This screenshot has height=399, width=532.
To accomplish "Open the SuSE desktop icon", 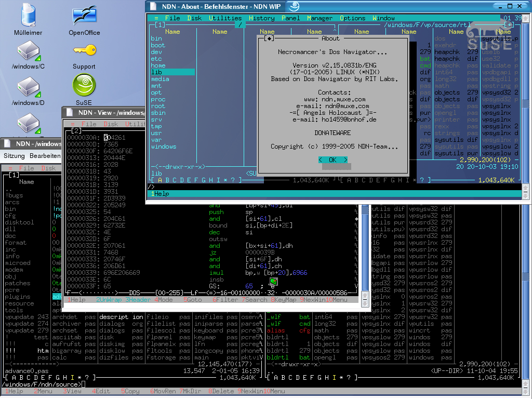I will tap(84, 89).
